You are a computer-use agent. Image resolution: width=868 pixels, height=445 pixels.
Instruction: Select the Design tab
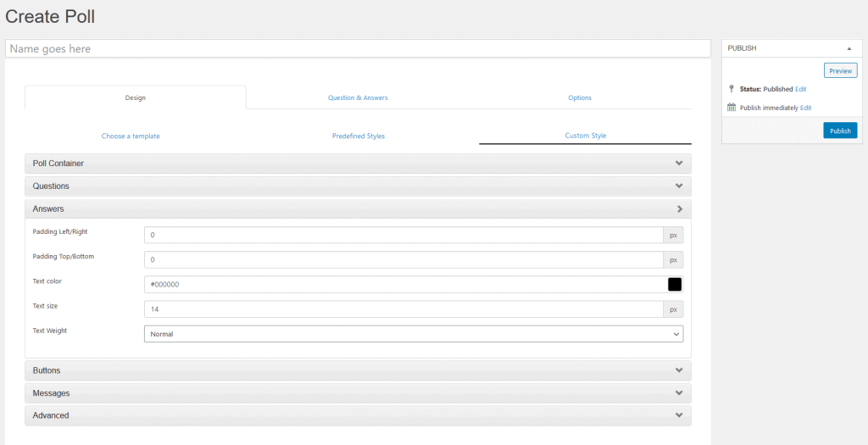coord(136,97)
